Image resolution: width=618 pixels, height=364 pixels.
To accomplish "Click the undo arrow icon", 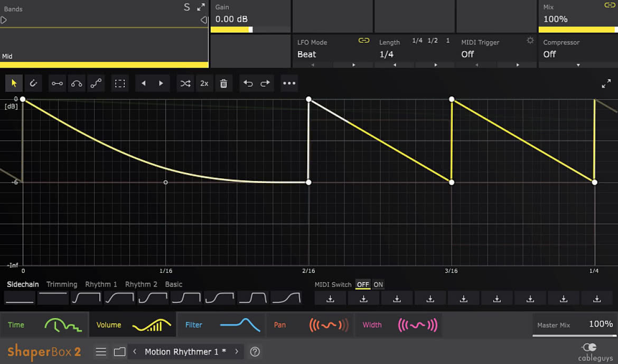I will click(248, 83).
